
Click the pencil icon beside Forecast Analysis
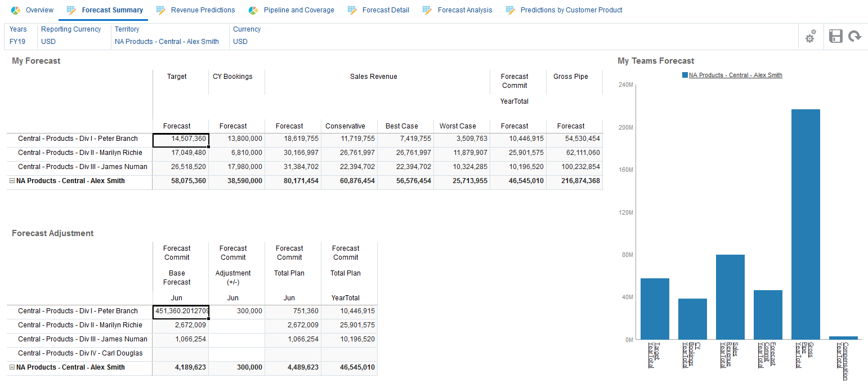pyautogui.click(x=427, y=10)
